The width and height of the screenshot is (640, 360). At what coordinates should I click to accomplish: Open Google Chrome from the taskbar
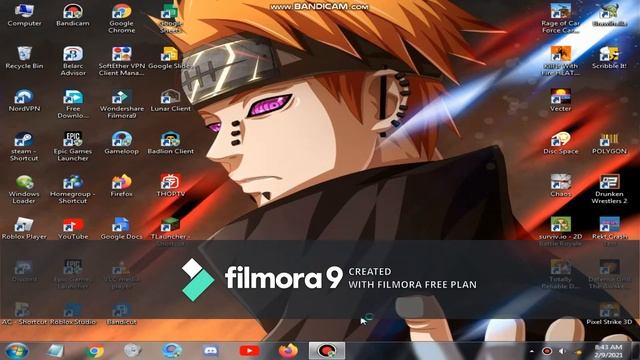[x=94, y=351]
